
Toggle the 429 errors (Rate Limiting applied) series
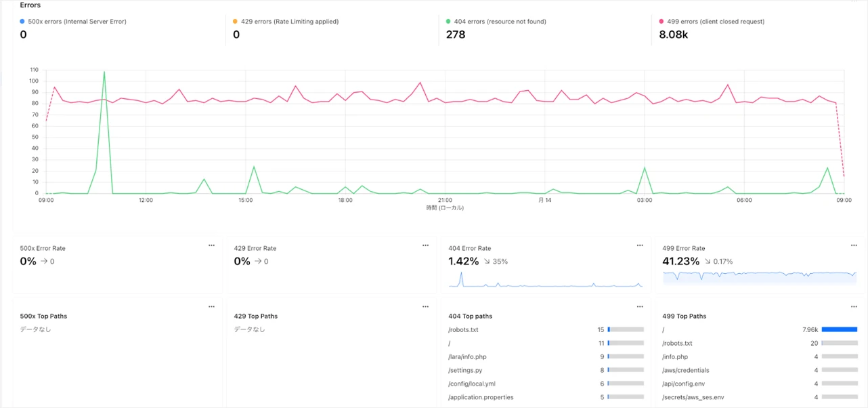point(289,22)
